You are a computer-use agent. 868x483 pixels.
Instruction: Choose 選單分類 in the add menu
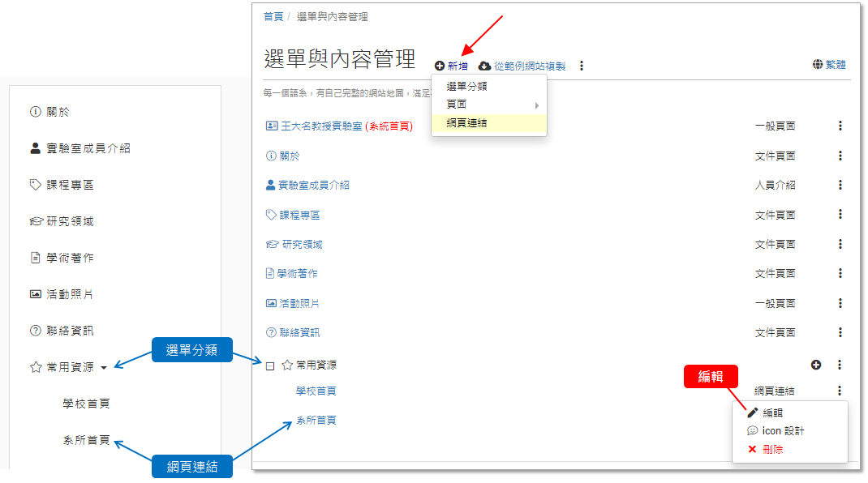click(466, 87)
